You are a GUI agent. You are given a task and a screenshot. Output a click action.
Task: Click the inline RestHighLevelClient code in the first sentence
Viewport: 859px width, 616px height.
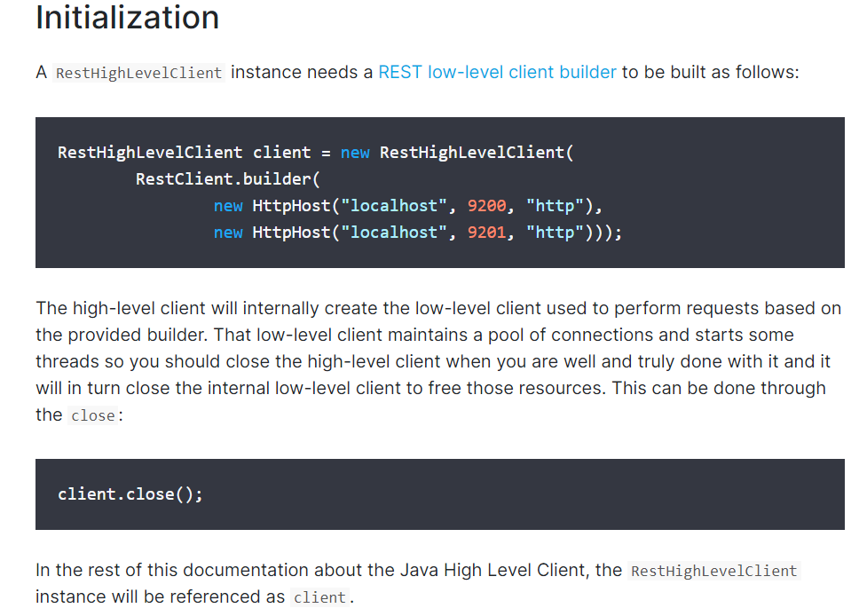139,73
